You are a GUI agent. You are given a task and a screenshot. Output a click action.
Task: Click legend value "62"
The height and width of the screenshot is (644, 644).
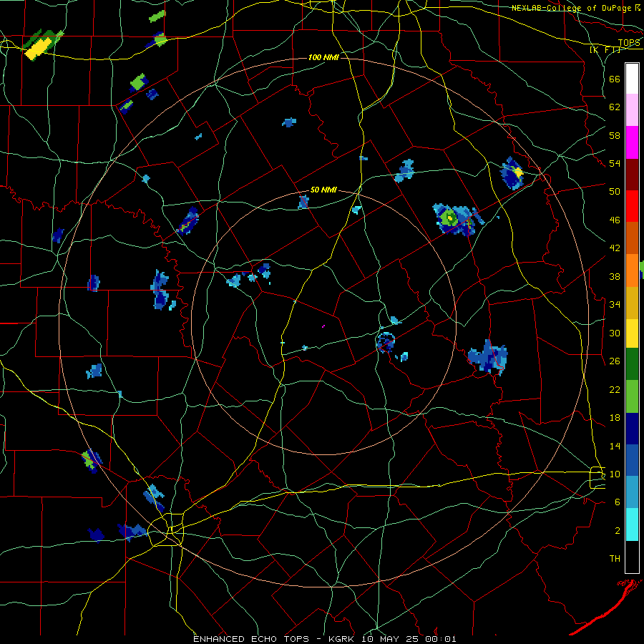coord(615,107)
